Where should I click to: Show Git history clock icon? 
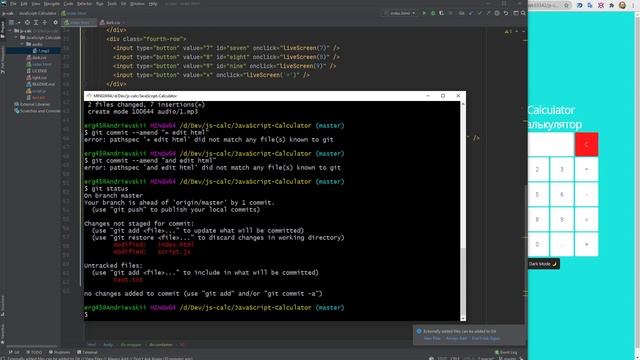[x=497, y=13]
